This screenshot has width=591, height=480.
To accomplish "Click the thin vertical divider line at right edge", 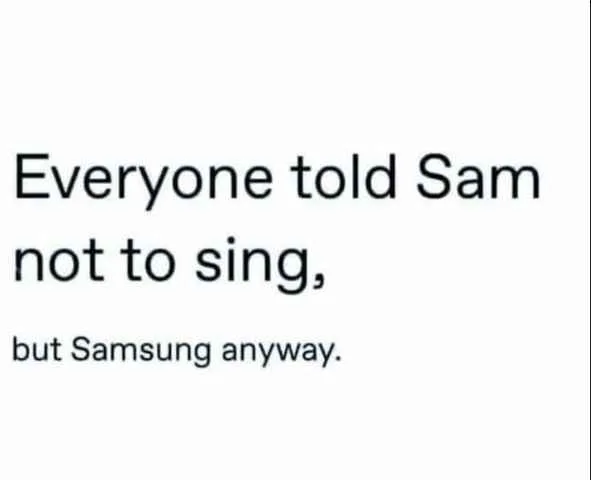I will click(x=588, y=240).
